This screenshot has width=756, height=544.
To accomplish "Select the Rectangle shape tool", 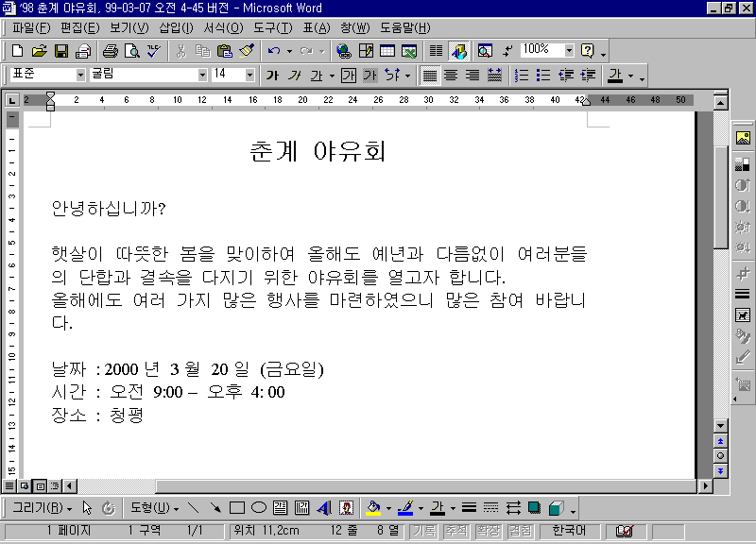I will [237, 508].
